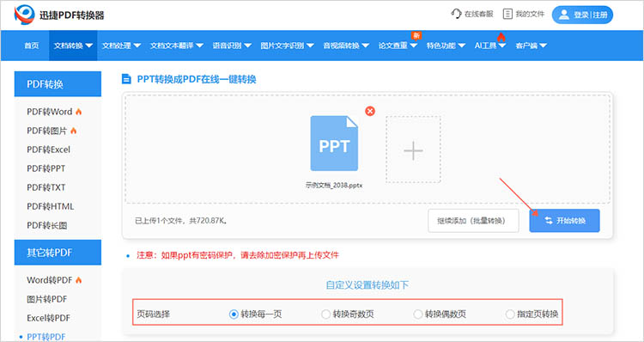644x342 pixels.
Task: Select the 转换偶数页 radio button
Action: click(417, 315)
